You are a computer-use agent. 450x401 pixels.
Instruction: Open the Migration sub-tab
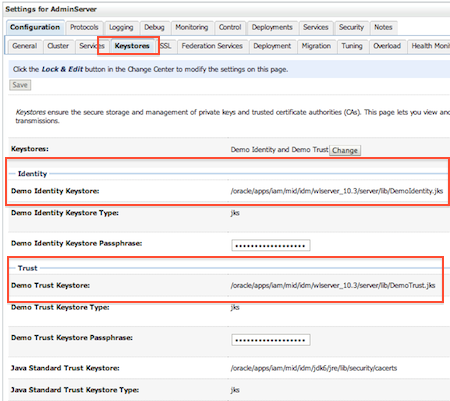click(316, 46)
